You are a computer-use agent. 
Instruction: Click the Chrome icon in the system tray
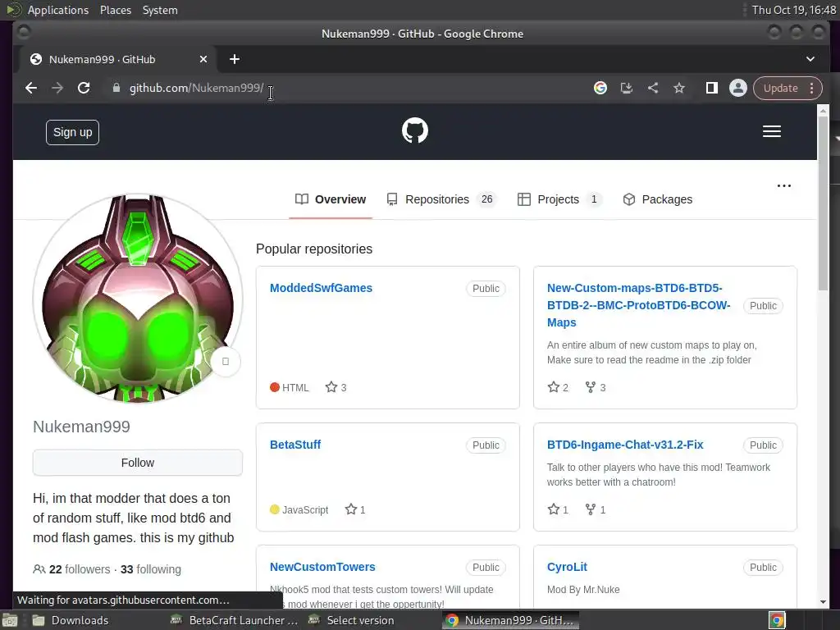pos(777,620)
